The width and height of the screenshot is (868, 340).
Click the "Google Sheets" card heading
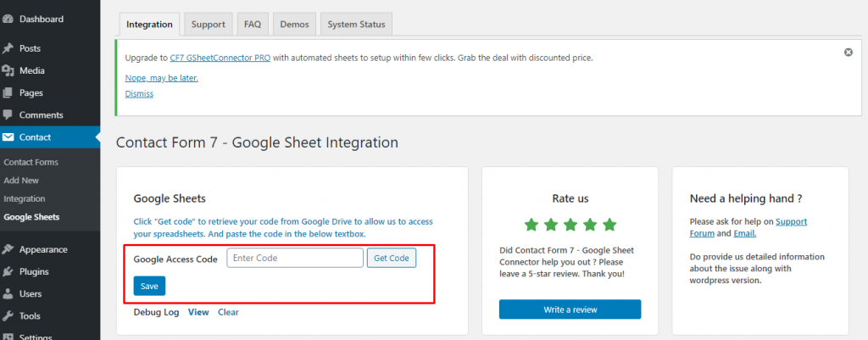pyautogui.click(x=170, y=198)
